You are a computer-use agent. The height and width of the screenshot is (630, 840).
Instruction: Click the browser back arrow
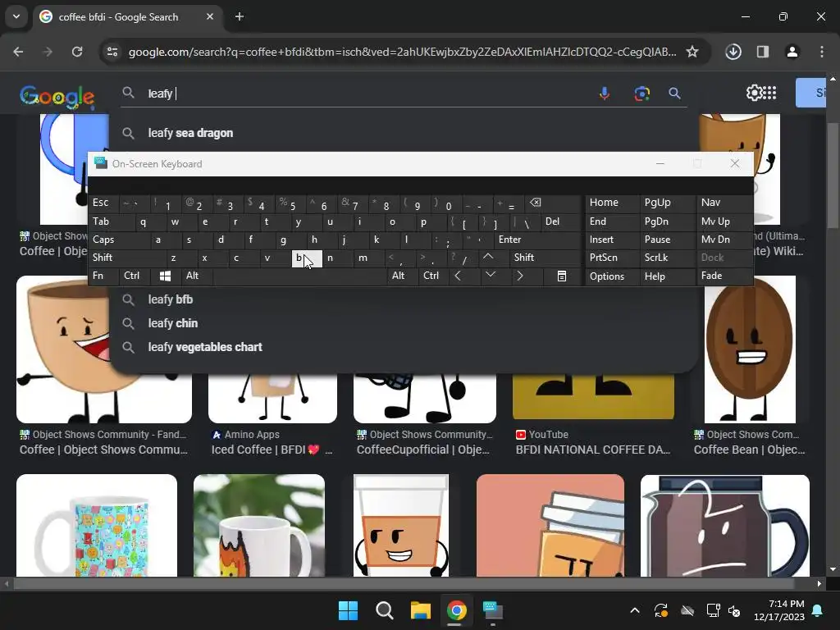pos(18,52)
